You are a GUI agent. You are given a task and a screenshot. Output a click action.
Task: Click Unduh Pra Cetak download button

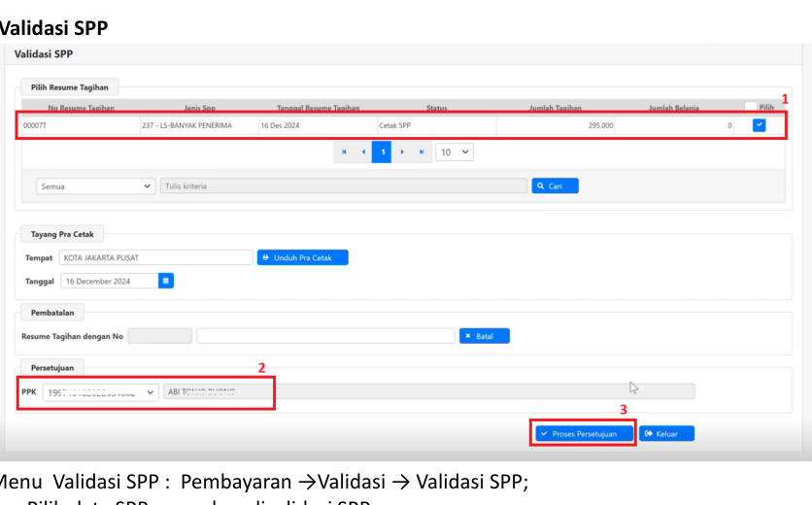pyautogui.click(x=302, y=257)
